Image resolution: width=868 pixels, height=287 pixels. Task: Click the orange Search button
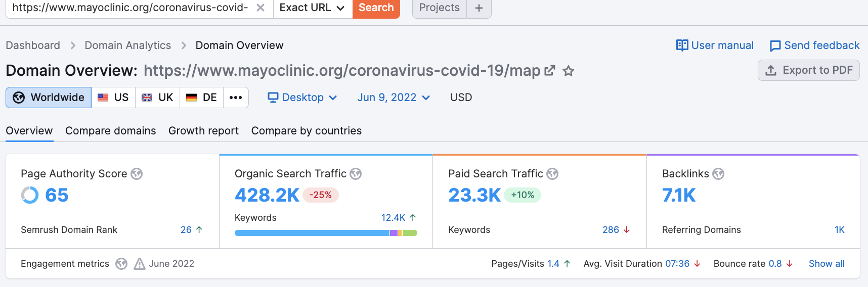376,8
